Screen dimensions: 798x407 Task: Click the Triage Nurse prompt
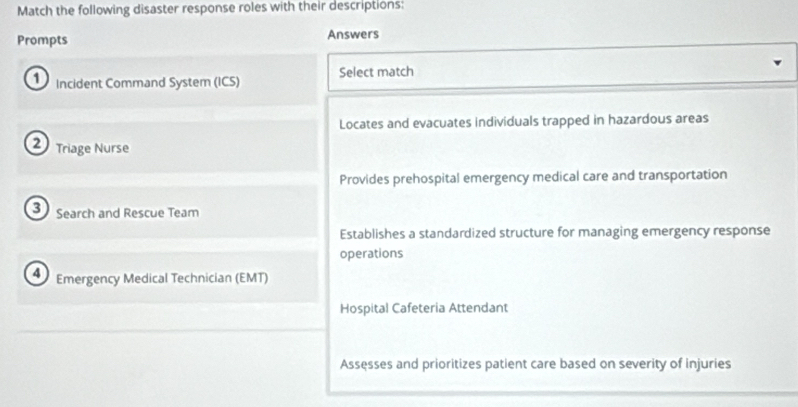(x=92, y=148)
